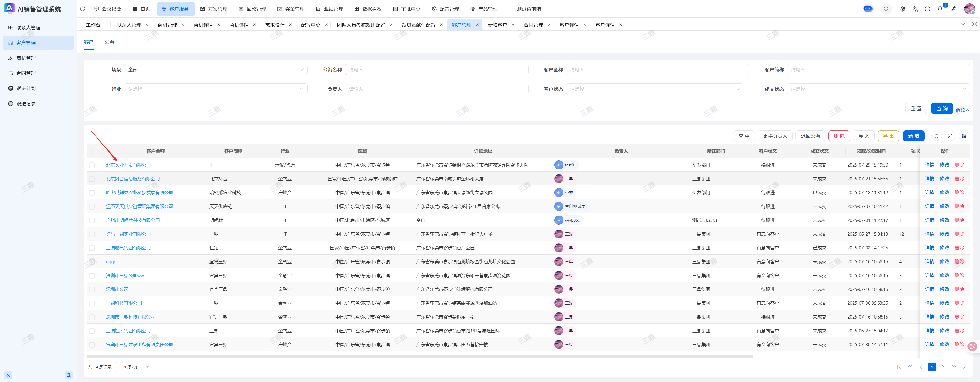Check the select-all header checkbox
980x382 pixels.
tap(95, 151)
